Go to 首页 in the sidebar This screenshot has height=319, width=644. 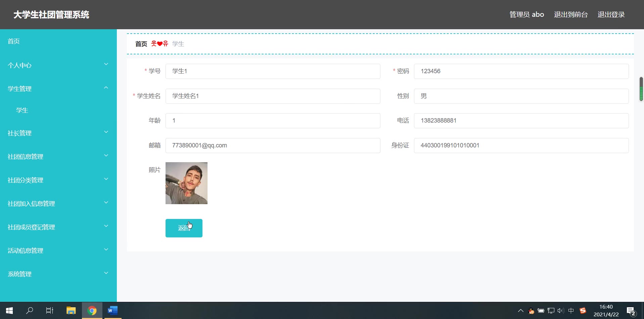pyautogui.click(x=14, y=41)
